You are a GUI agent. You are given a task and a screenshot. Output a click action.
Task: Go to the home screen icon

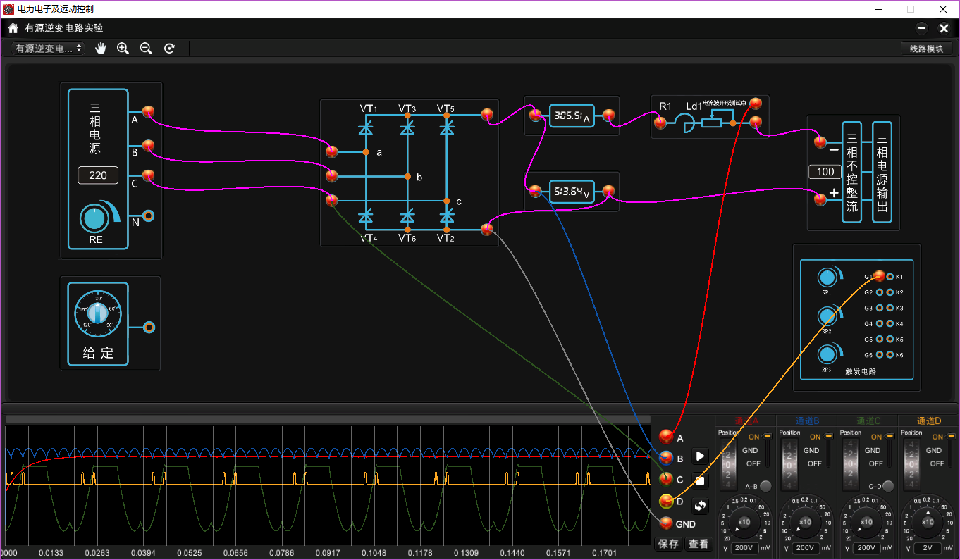point(13,28)
